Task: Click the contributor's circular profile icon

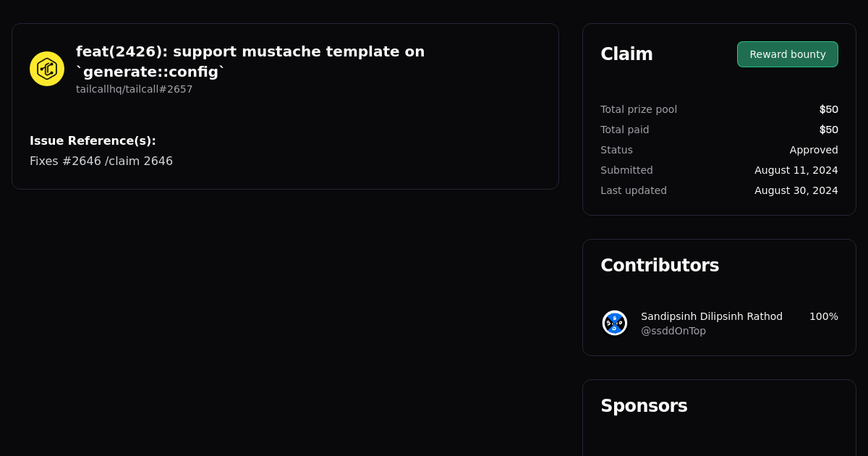Action: pyautogui.click(x=614, y=323)
